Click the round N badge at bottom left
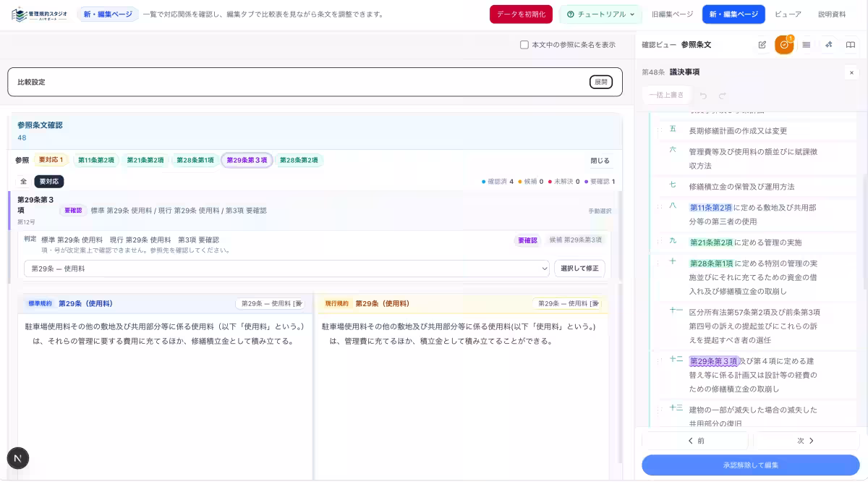This screenshot has width=868, height=482. point(18,458)
